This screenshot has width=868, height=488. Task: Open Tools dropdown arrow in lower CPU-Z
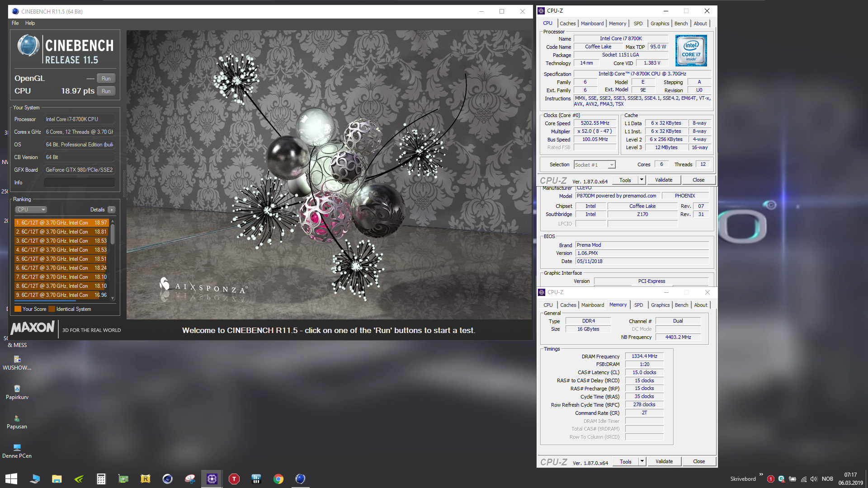pyautogui.click(x=642, y=461)
